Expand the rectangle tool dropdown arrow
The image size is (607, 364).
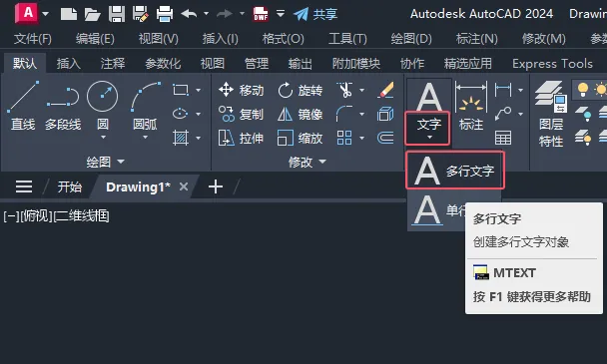click(x=199, y=90)
